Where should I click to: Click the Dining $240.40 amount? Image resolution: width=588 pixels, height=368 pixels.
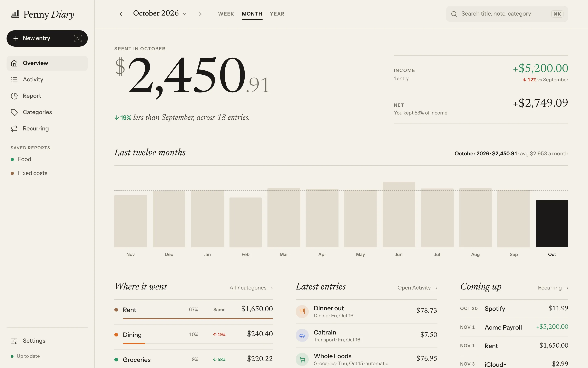(x=260, y=334)
